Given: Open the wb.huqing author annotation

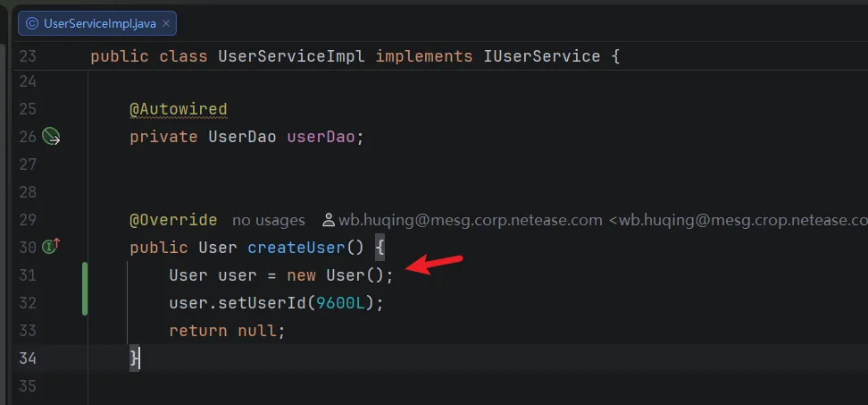Looking at the screenshot, I should (x=595, y=220).
